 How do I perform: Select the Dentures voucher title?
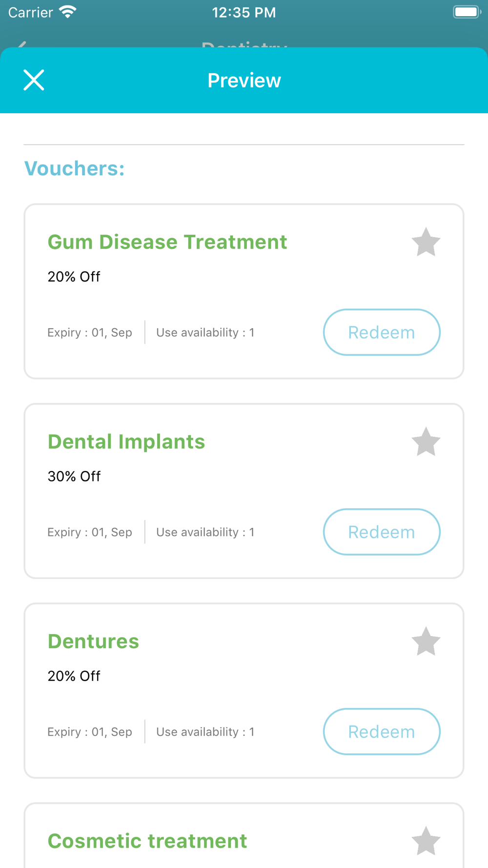[93, 641]
